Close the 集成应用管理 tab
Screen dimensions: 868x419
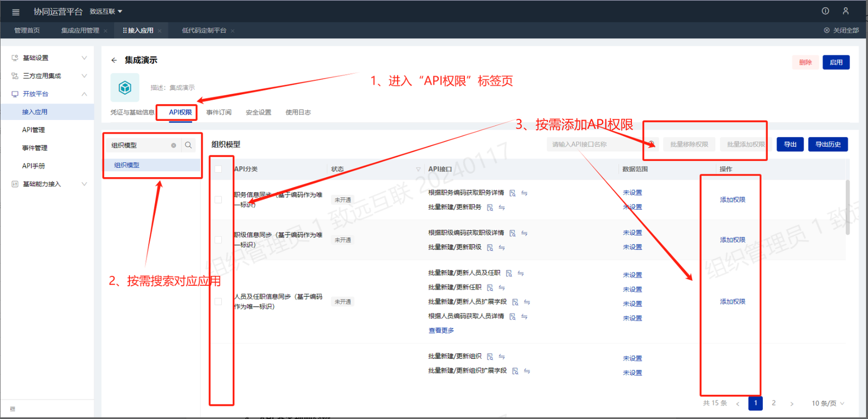105,31
